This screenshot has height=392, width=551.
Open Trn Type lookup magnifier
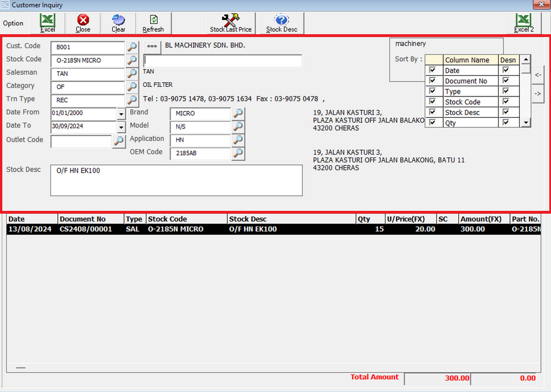132,100
